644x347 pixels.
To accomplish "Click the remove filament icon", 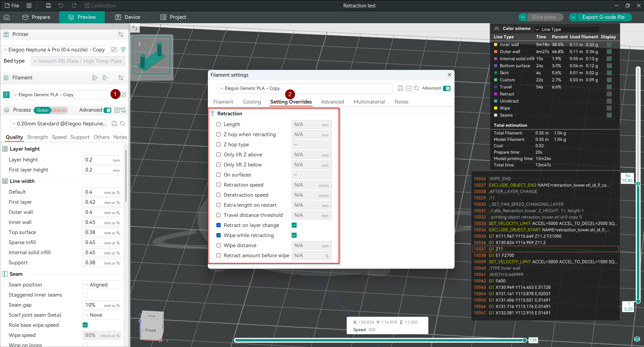I will [x=105, y=78].
